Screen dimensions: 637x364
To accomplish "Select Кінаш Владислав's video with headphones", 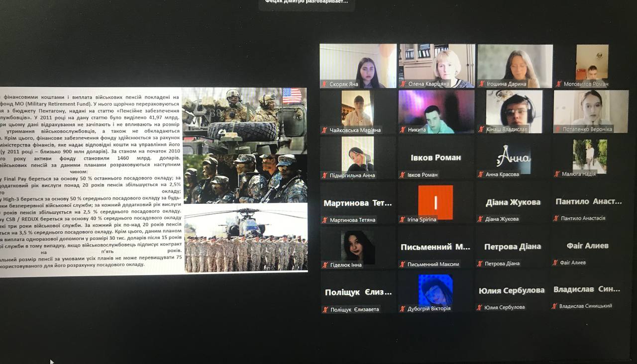I will pos(514,111).
